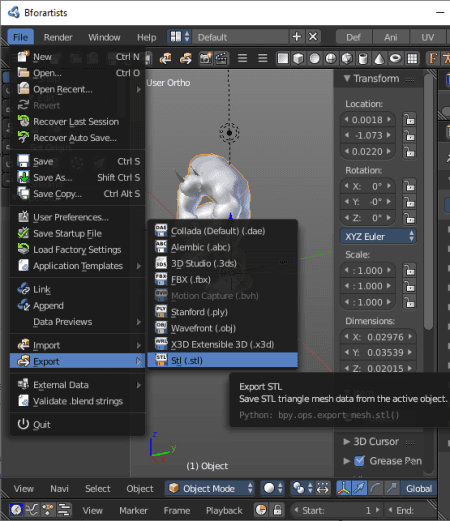Switch to the Dope Sheet editor icon

click(48, 510)
